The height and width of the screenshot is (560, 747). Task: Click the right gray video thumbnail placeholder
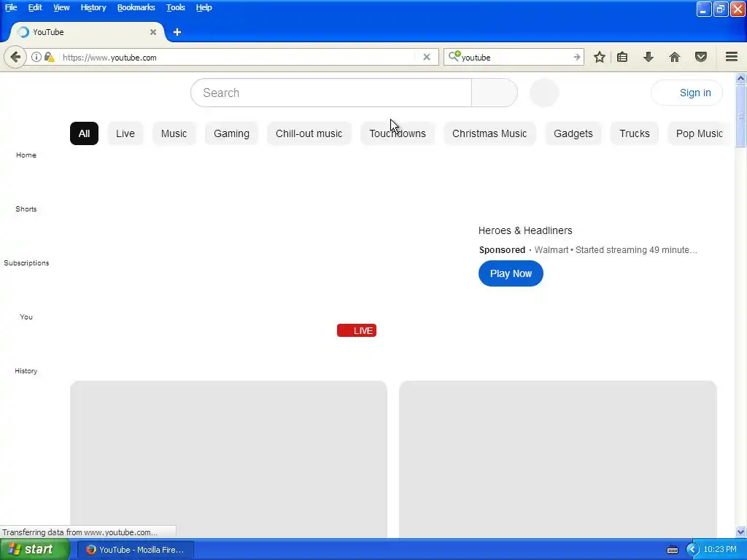click(557, 459)
